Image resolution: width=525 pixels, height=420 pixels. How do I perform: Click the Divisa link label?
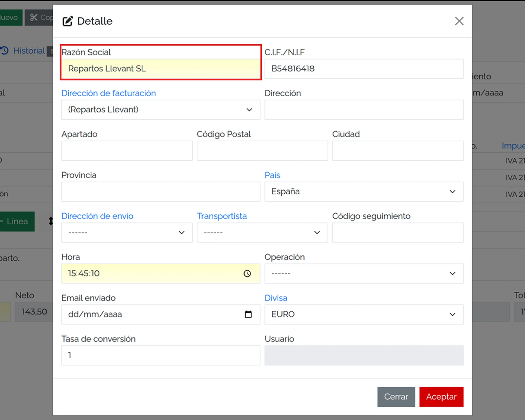point(276,298)
